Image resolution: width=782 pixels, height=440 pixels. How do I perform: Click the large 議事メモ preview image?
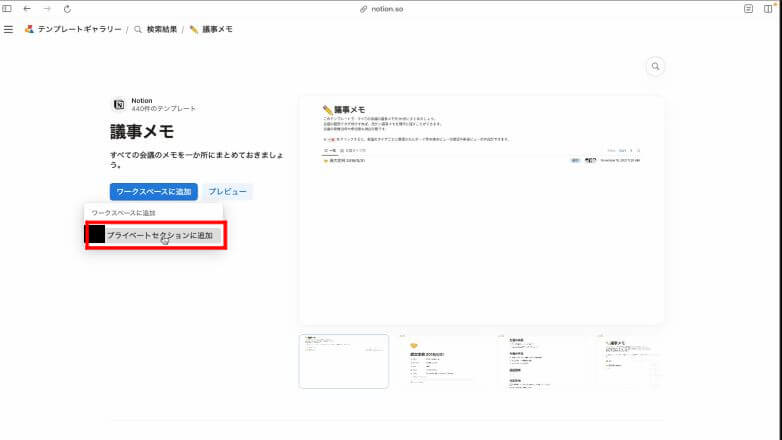pyautogui.click(x=482, y=210)
